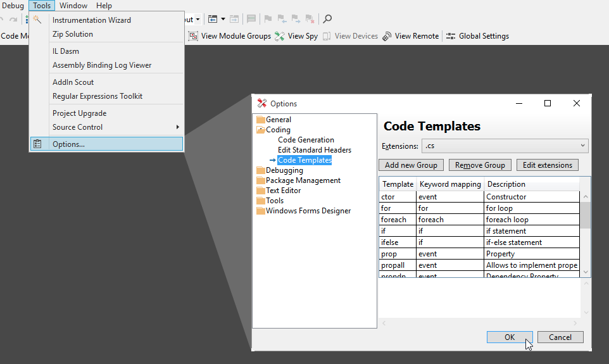
Task: Select the 'propall' template cell
Action: pos(398,265)
